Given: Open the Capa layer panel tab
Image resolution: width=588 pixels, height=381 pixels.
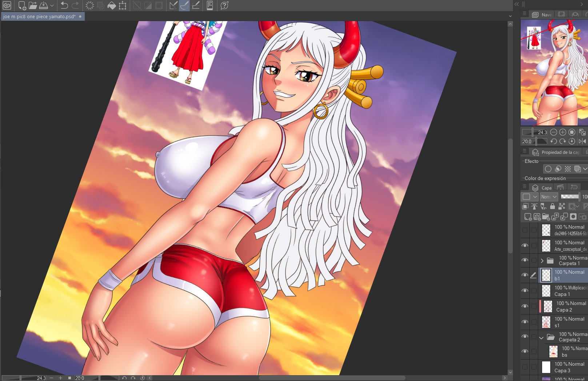Looking at the screenshot, I should point(543,188).
